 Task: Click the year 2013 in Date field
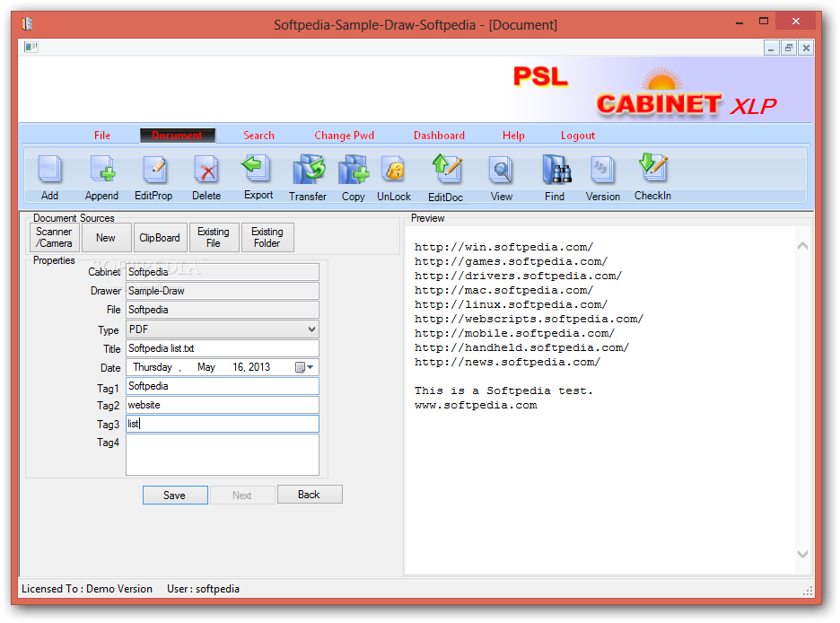(x=259, y=367)
